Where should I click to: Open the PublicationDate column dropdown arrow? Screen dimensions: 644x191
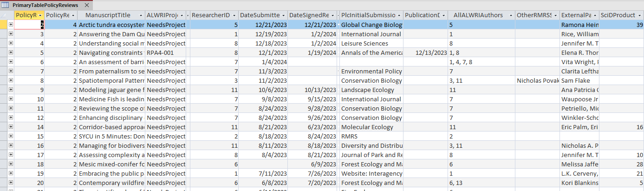(x=444, y=15)
